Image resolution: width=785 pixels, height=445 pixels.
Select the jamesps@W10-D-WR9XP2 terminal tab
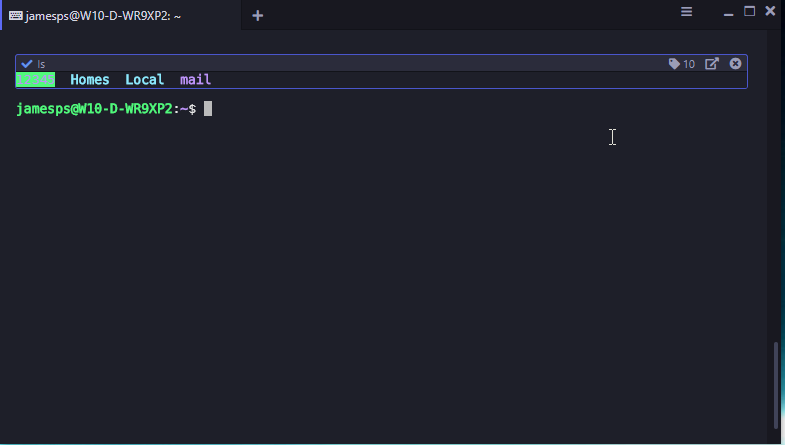[121, 15]
